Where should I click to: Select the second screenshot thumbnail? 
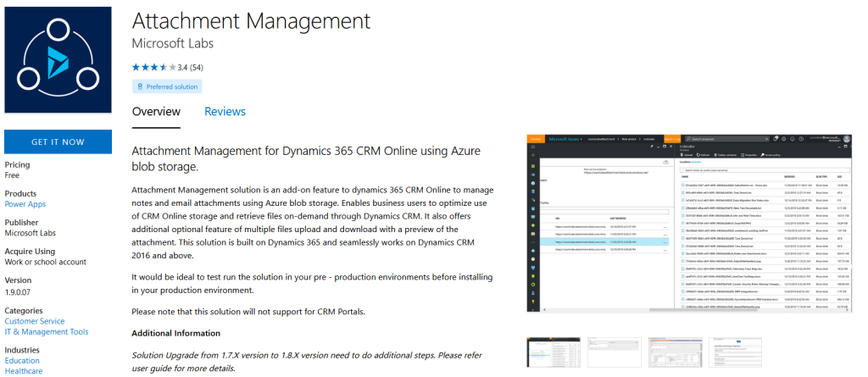(615, 352)
